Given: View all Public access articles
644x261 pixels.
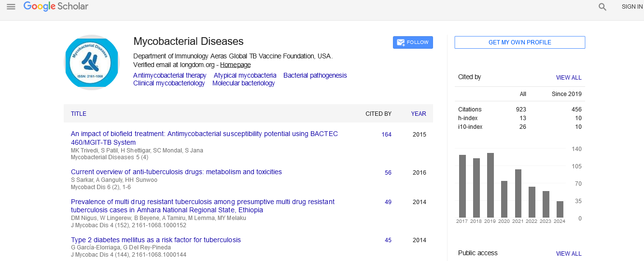Looking at the screenshot, I should click(568, 254).
